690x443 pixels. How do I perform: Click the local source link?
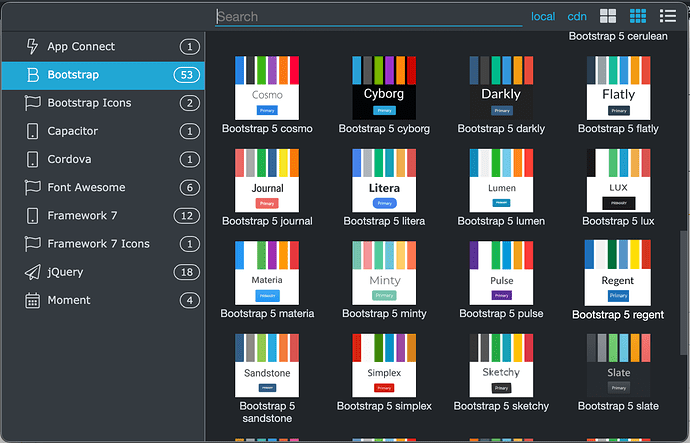543,16
